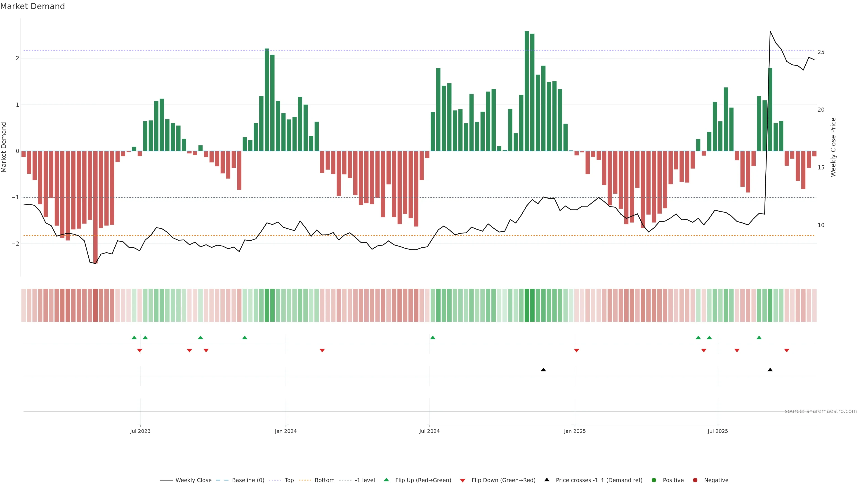Click the tallest green demand bar
This screenshot has height=488, width=868.
click(x=527, y=91)
